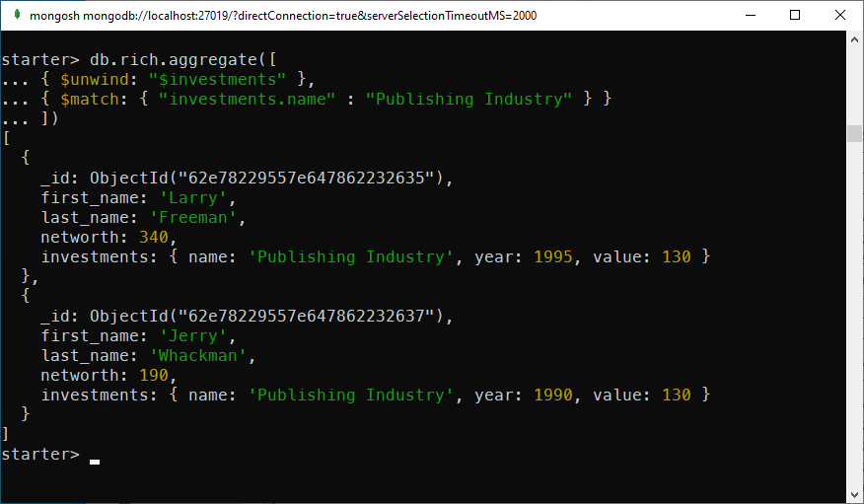
Task: Click the vertical scrollbar thumb
Action: coord(855,133)
